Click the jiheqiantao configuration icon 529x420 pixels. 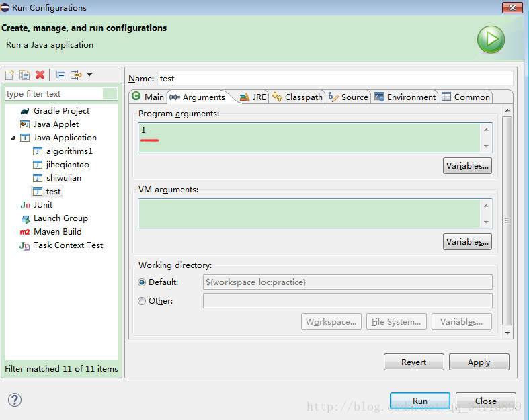(x=38, y=165)
